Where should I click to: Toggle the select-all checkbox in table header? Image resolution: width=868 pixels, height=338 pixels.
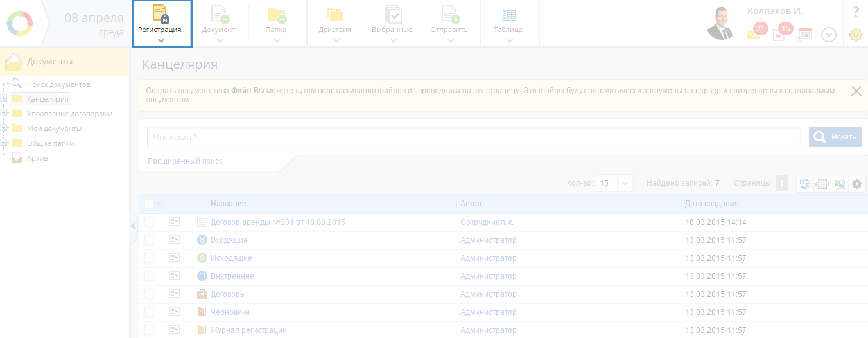click(149, 204)
